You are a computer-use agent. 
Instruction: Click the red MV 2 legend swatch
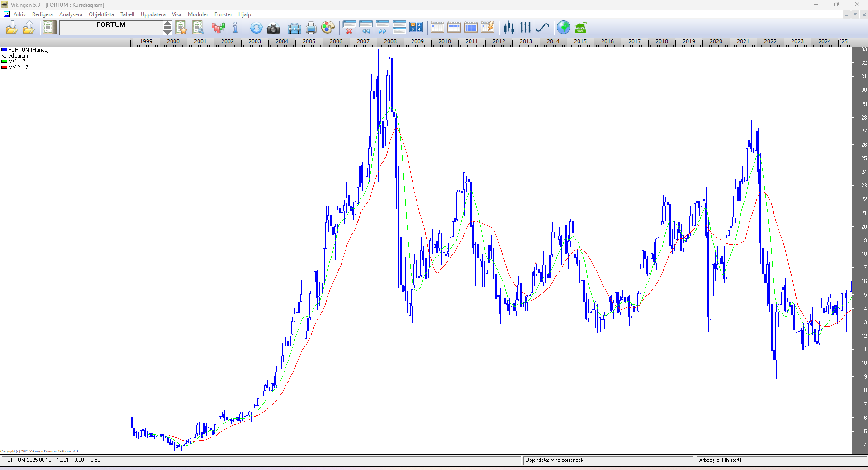click(5, 67)
